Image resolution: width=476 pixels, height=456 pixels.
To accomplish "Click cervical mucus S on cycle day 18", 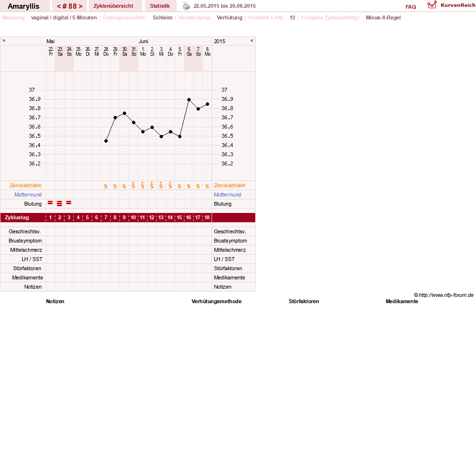I will tap(207, 186).
